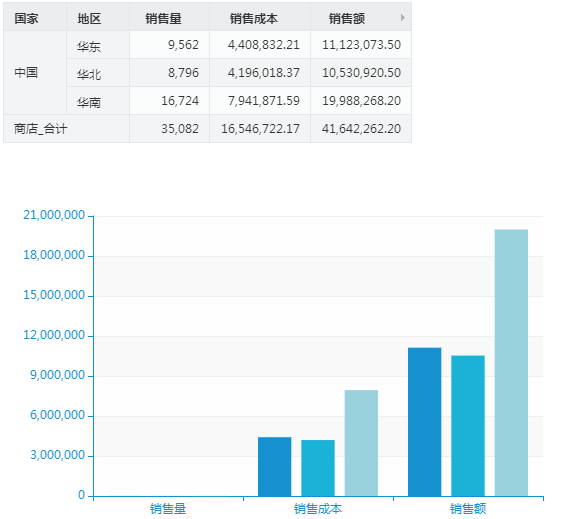Image resolution: width=567 pixels, height=519 pixels.
Task: Click the small arrow in 销售额 header
Action: 402,17
